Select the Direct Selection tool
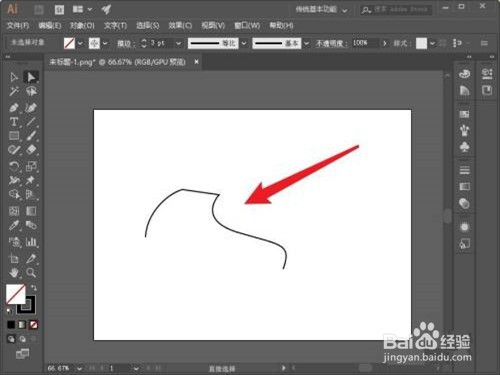Screen dimensions: 500x375 coord(31,77)
